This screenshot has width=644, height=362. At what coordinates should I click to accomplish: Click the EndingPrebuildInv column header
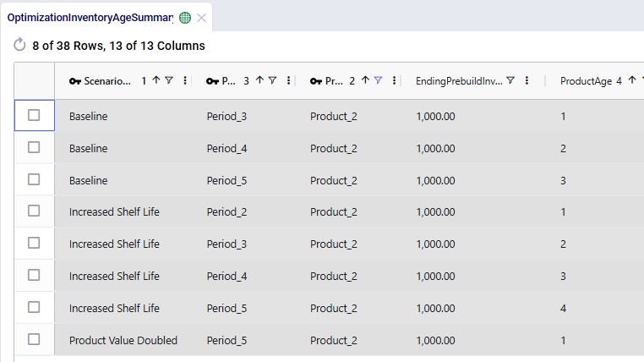pyautogui.click(x=459, y=81)
